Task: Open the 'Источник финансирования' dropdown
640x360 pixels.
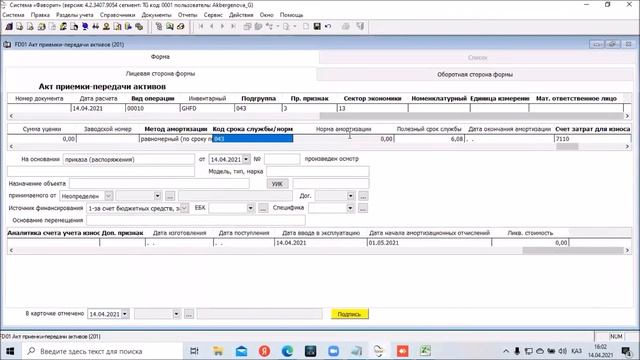Action: pyautogui.click(x=184, y=208)
